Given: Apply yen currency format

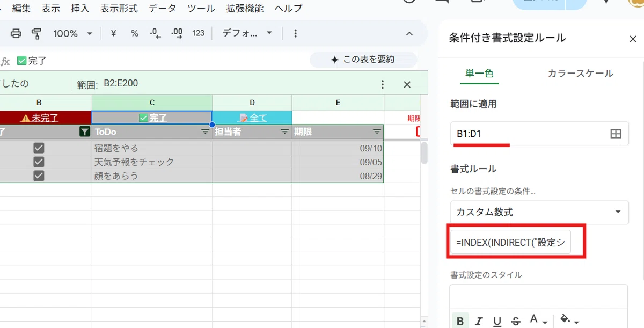Looking at the screenshot, I should (113, 33).
